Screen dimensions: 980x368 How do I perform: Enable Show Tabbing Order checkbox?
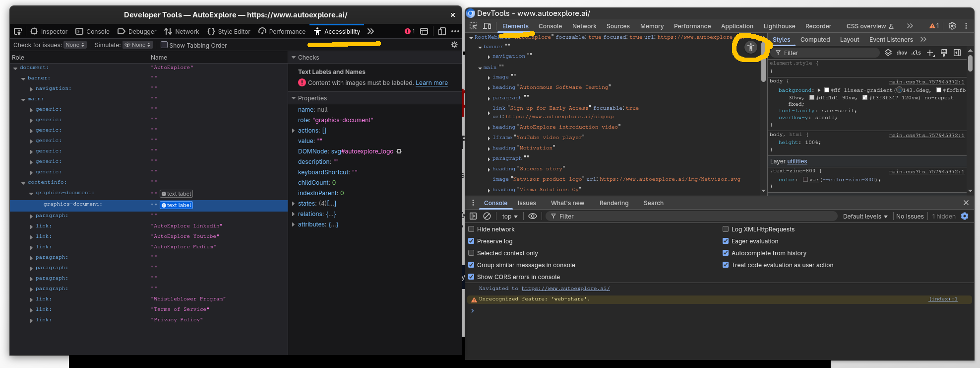pyautogui.click(x=164, y=45)
